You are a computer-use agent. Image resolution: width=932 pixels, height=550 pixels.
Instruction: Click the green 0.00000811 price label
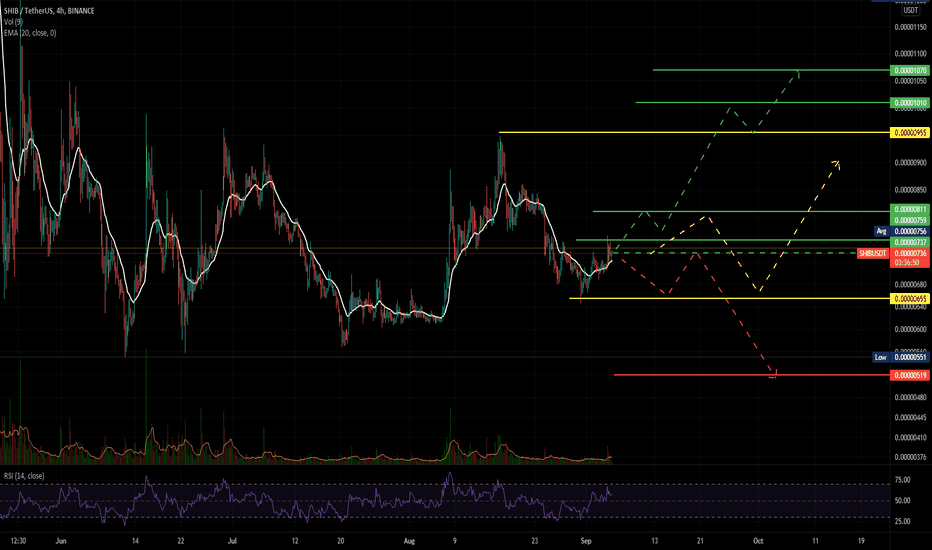[x=910, y=209]
